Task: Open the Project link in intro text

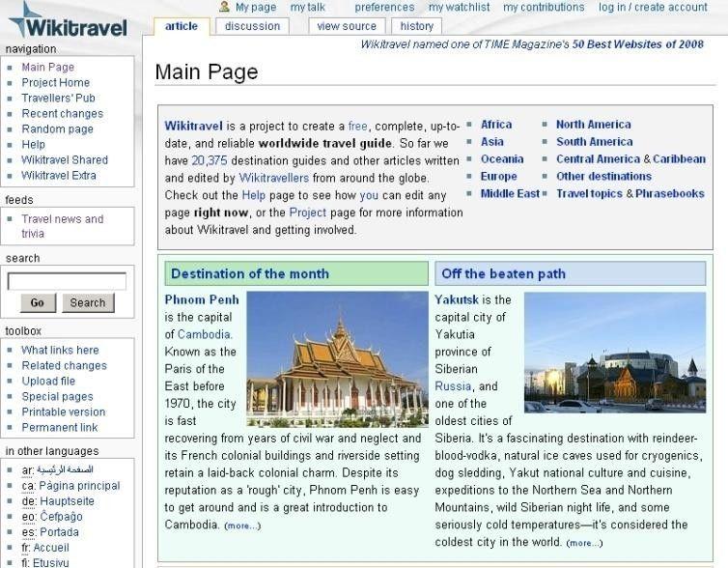Action: point(308,213)
